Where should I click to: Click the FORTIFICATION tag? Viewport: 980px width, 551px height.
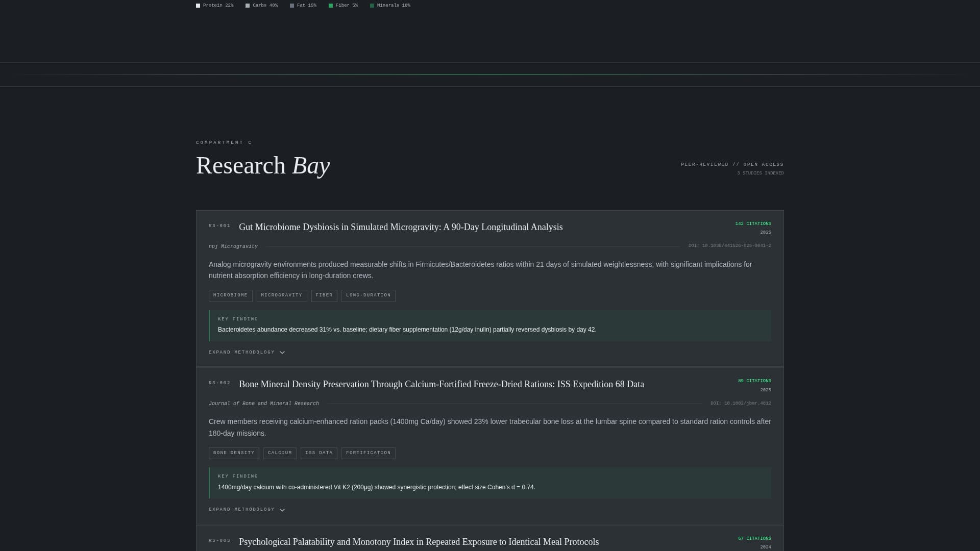click(368, 453)
